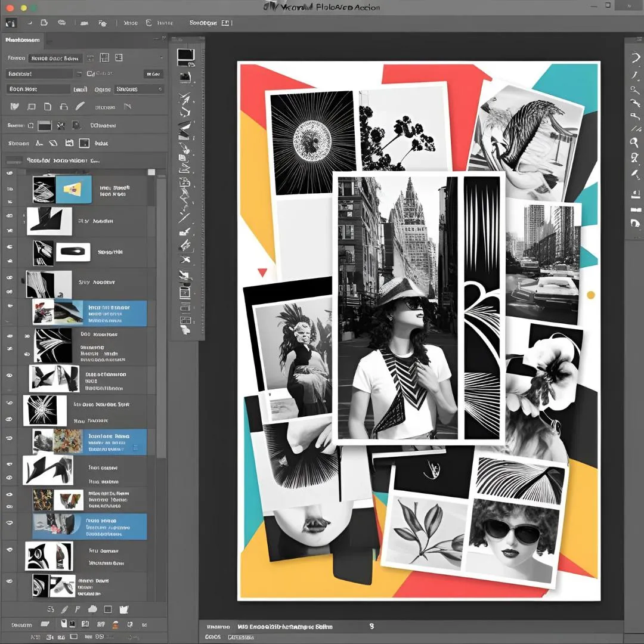Open the "Sarous" dropdown in left panel
644x644 pixels.
(x=139, y=89)
